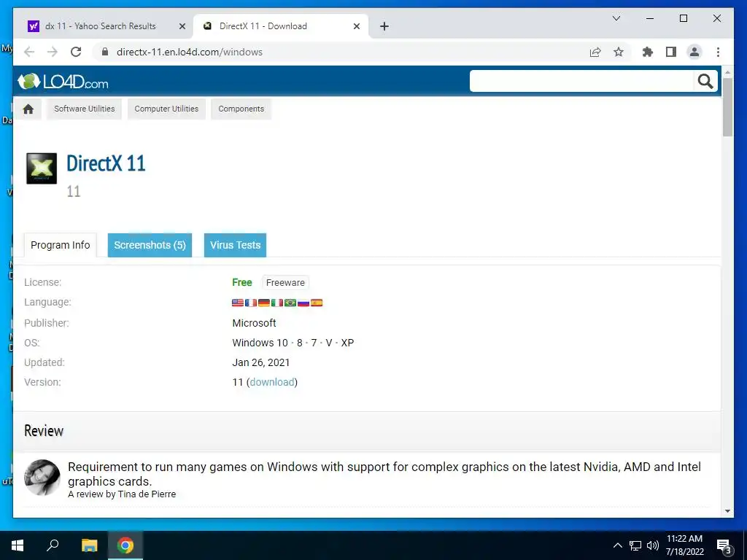Click the 'A review by Tina de Pierre' text
Viewport: 747px width, 560px height.
coord(122,494)
